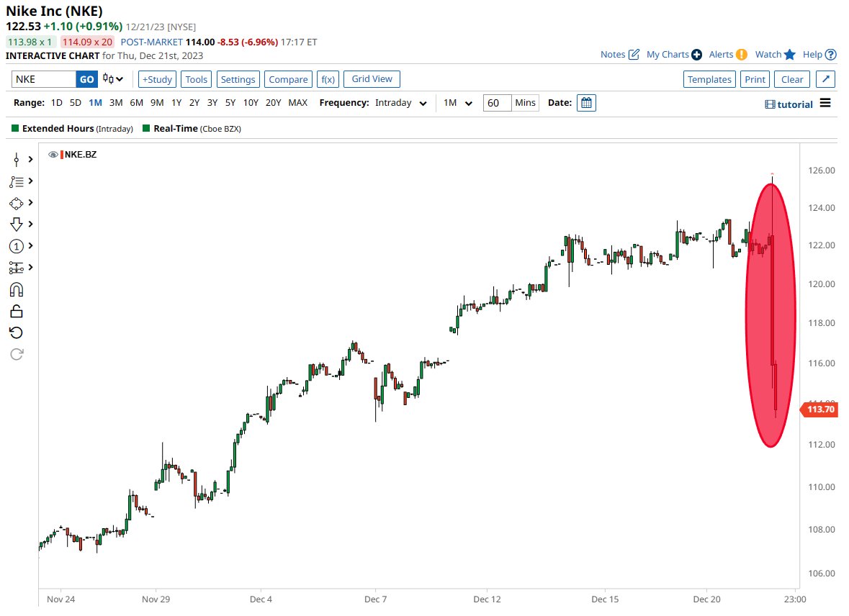Select the 5D range
849x616 pixels.
(x=76, y=103)
